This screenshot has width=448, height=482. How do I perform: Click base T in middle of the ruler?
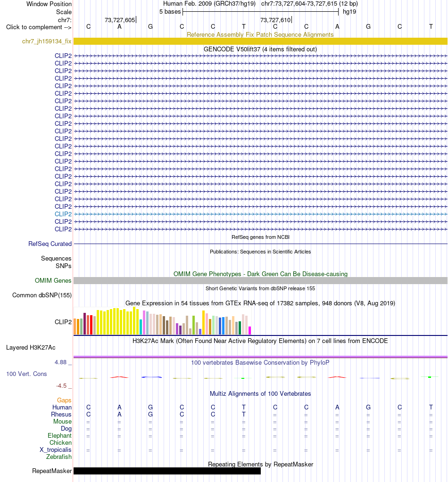[244, 27]
